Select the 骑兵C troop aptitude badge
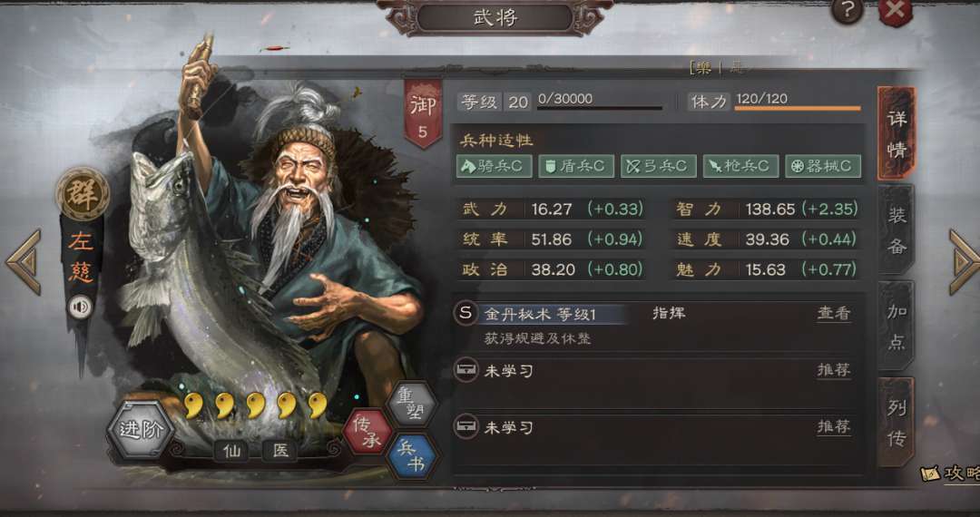Viewport: 980px width, 517px height. point(494,166)
